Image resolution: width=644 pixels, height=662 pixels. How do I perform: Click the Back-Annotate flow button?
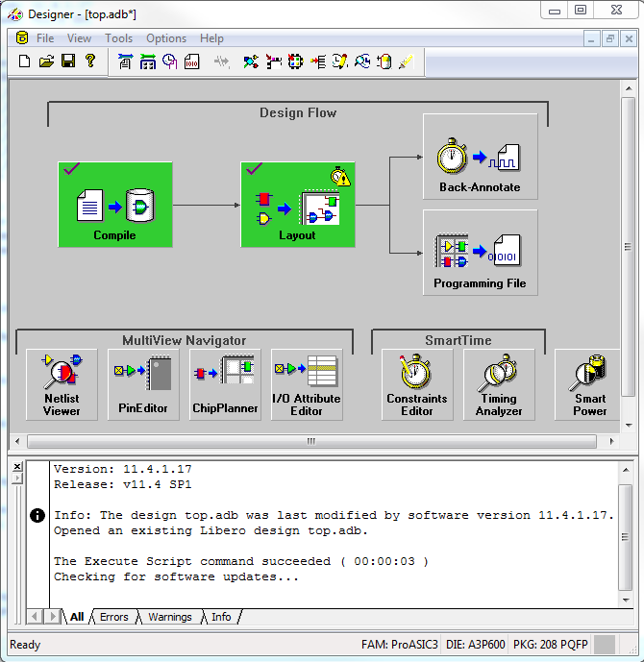pyautogui.click(x=481, y=157)
